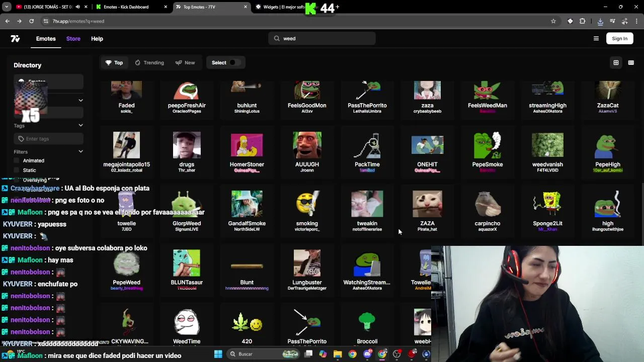Open the Chrome three-dot menu

tap(636, 21)
